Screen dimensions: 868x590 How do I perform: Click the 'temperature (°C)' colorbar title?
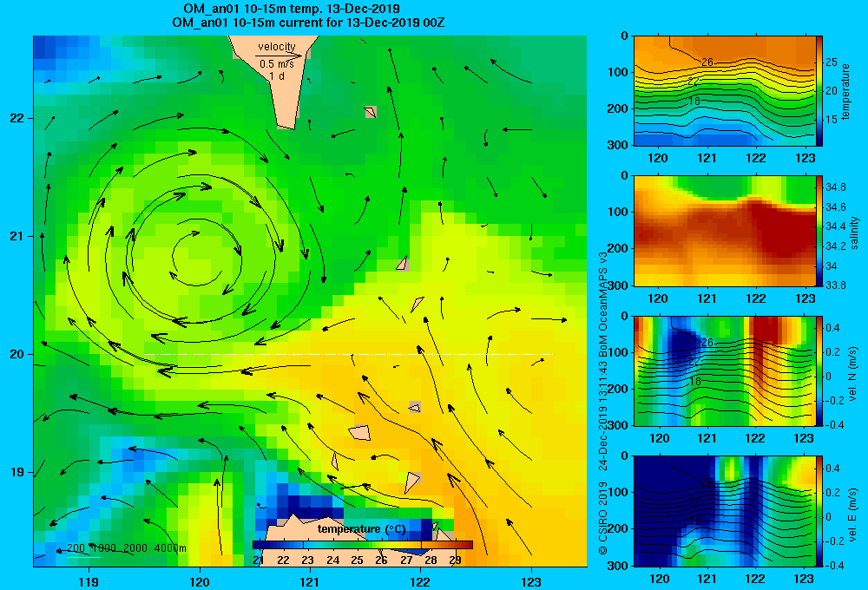pos(361,529)
